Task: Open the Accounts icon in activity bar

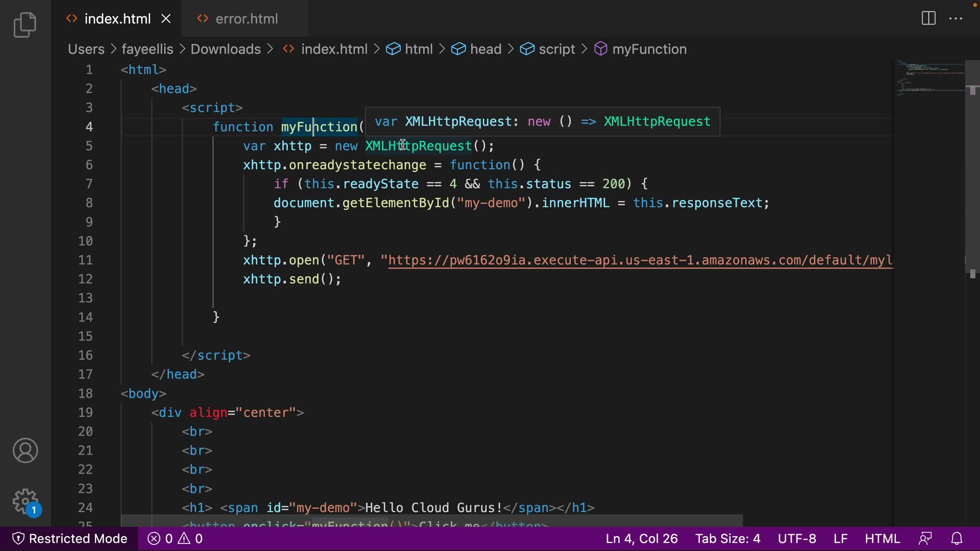Action: point(25,450)
